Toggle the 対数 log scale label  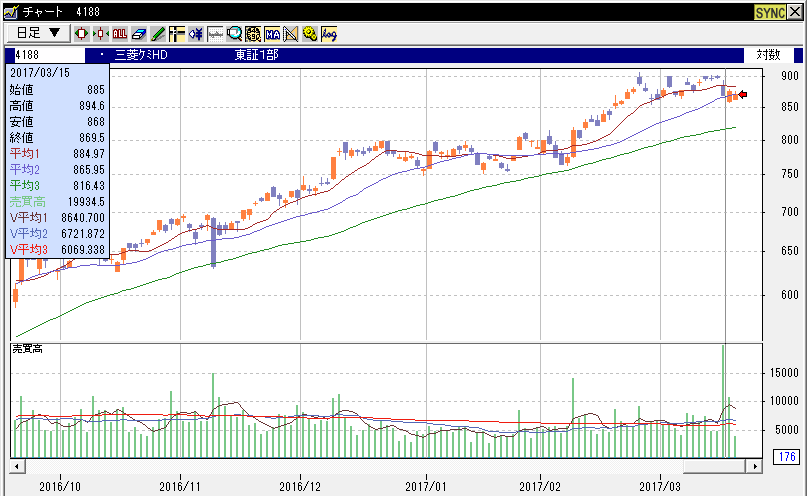click(767, 55)
